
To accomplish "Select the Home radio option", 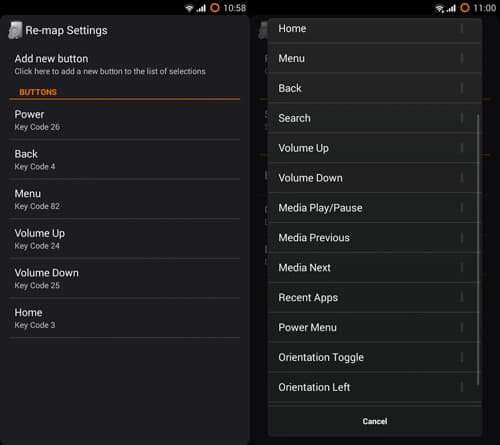I will point(375,29).
